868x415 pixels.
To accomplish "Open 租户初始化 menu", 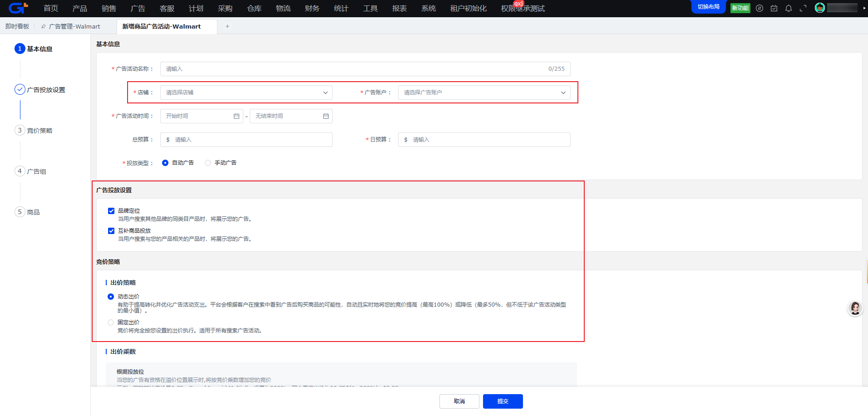I will pyautogui.click(x=469, y=8).
